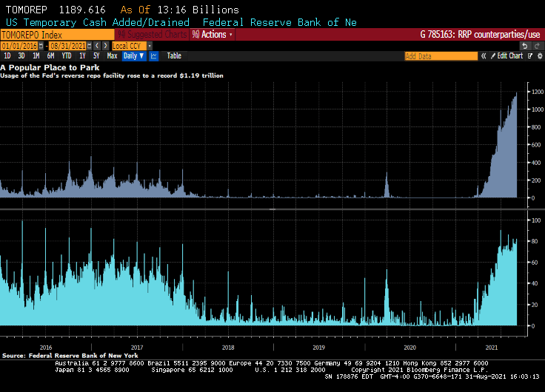Switch to the Max time range
The height and width of the screenshot is (392, 545).
[x=112, y=56]
